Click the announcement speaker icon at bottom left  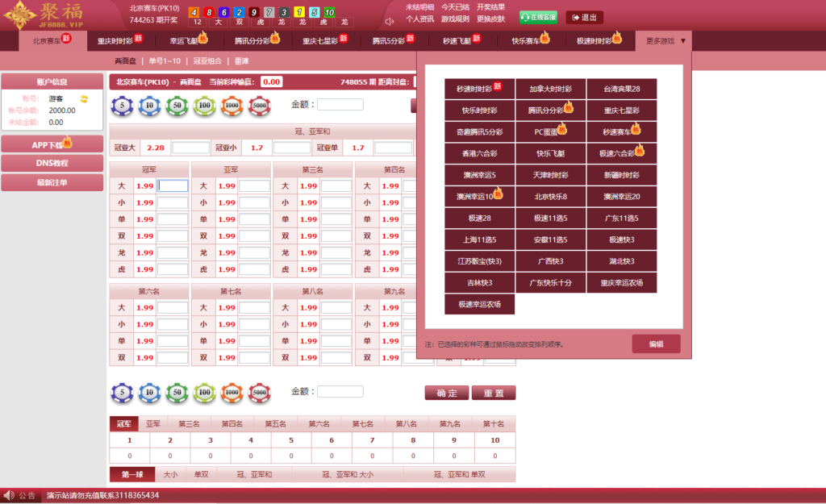tap(9, 495)
